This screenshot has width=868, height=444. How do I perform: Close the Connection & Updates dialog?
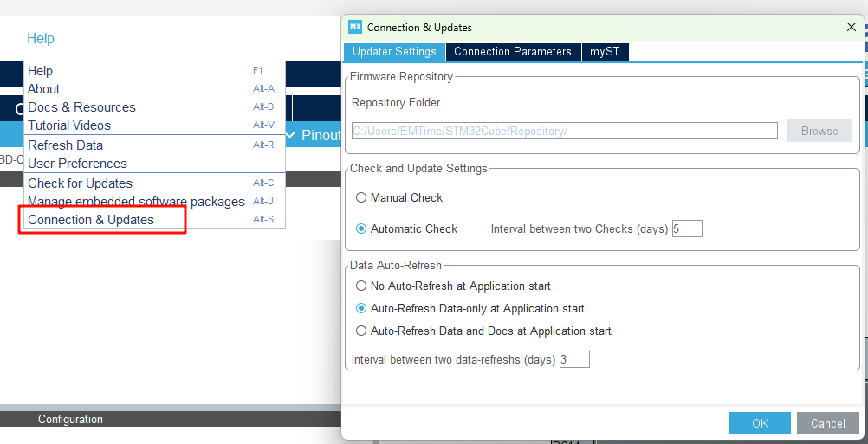tap(851, 27)
